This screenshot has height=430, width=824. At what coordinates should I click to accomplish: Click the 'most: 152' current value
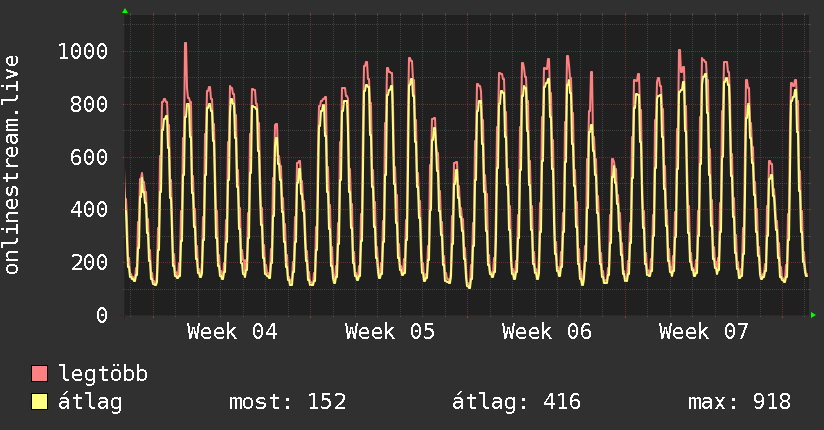(288, 402)
